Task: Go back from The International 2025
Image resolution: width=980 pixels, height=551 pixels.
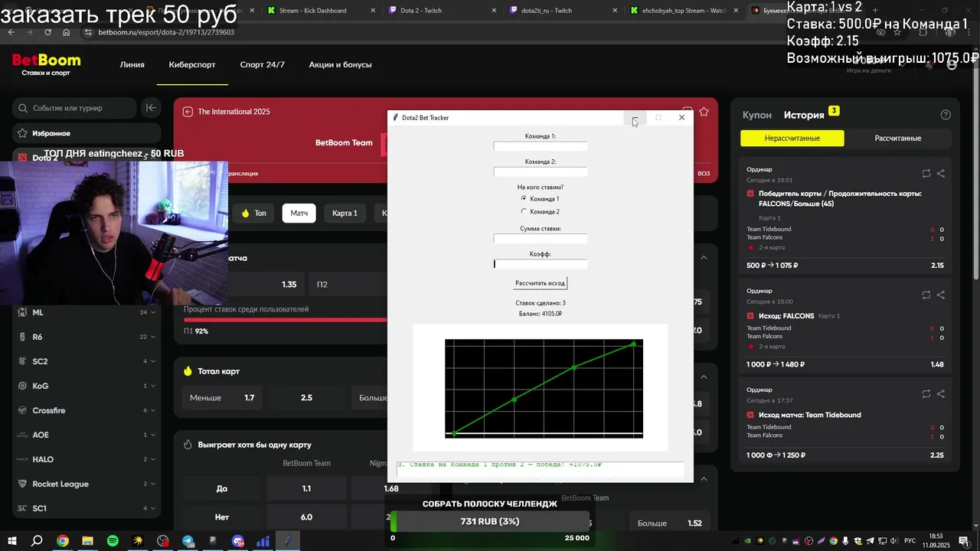Action: click(188, 112)
